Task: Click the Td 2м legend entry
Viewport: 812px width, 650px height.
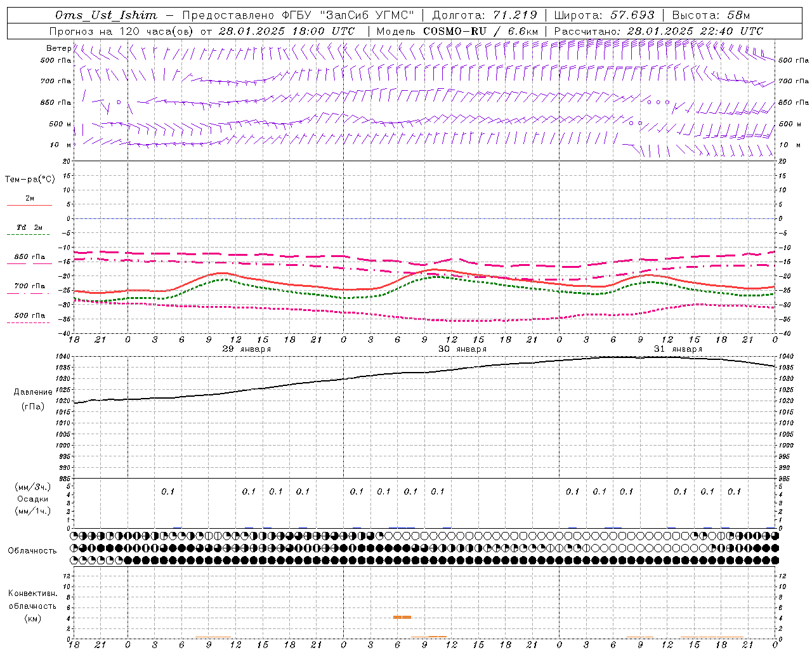Action: [x=30, y=227]
